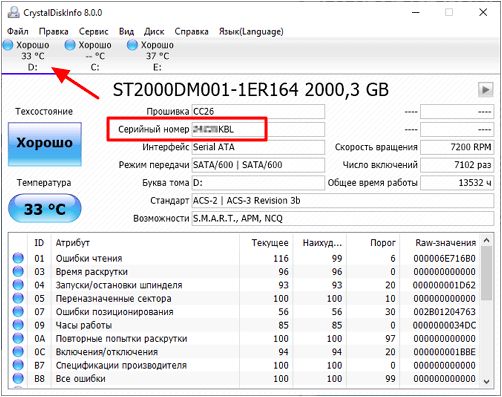Viewport: 502px width, 397px height.
Task: Click the 13532 ч power-on hours field
Action: click(x=457, y=183)
